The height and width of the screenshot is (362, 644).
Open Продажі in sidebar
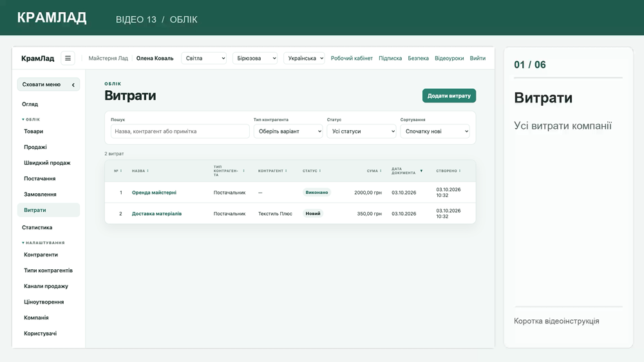pos(35,147)
